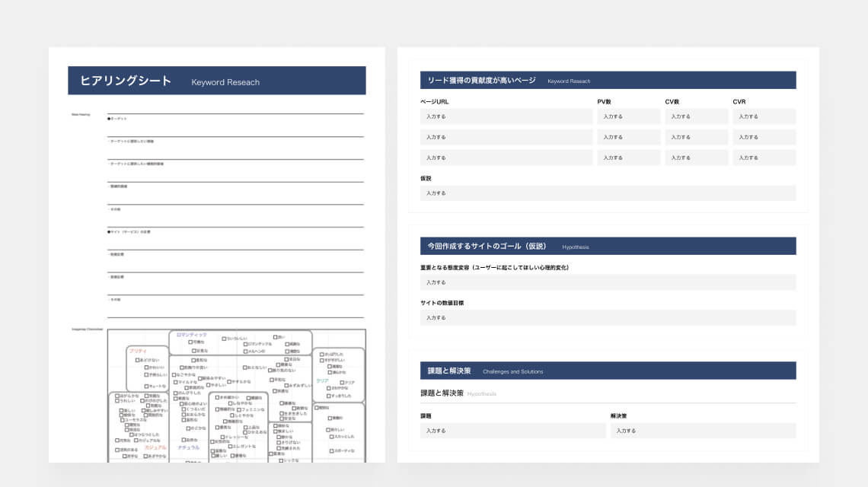Check the マイルドな checkbox
This screenshot has width=868, height=487.
click(x=175, y=383)
